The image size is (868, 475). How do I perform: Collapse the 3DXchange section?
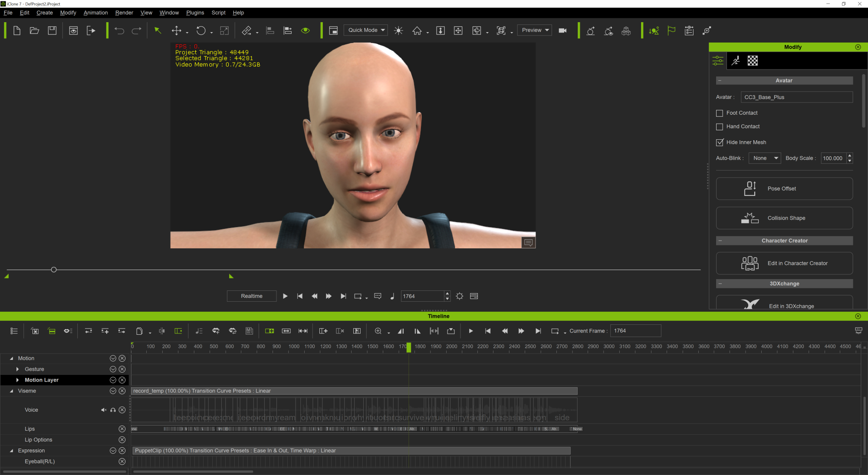[x=720, y=284]
